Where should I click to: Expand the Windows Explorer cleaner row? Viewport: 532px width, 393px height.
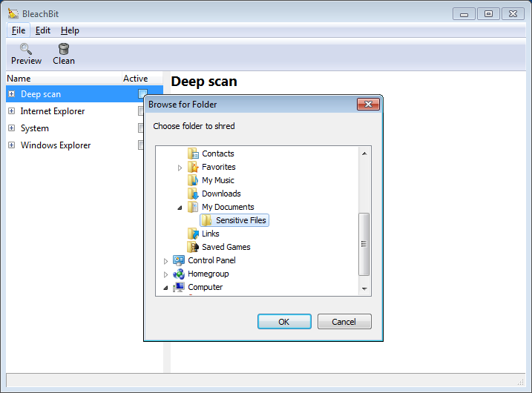12,145
